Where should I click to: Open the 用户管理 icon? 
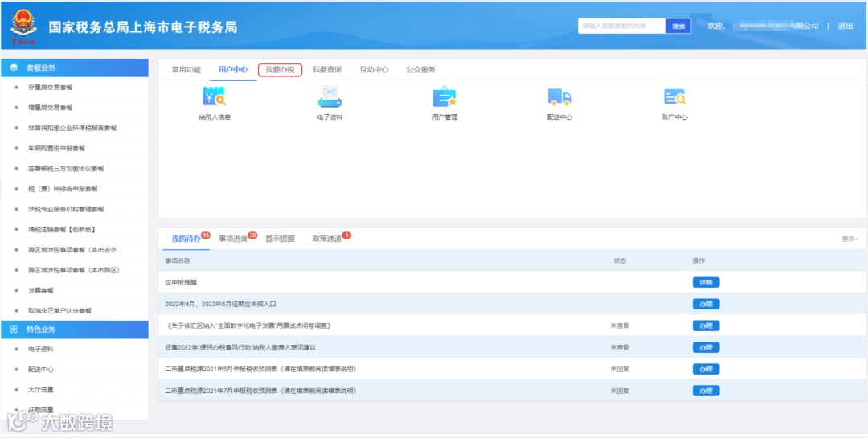444,97
